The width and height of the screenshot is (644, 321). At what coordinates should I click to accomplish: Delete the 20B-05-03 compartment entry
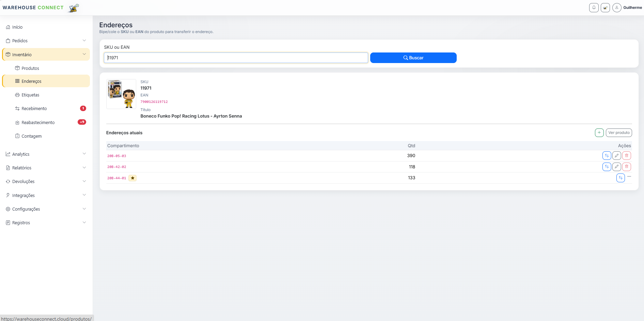(626, 156)
